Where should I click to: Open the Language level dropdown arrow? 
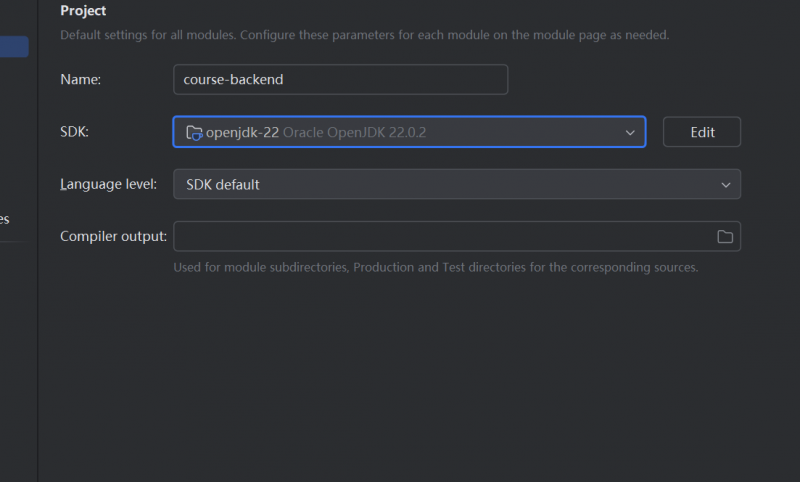point(726,185)
